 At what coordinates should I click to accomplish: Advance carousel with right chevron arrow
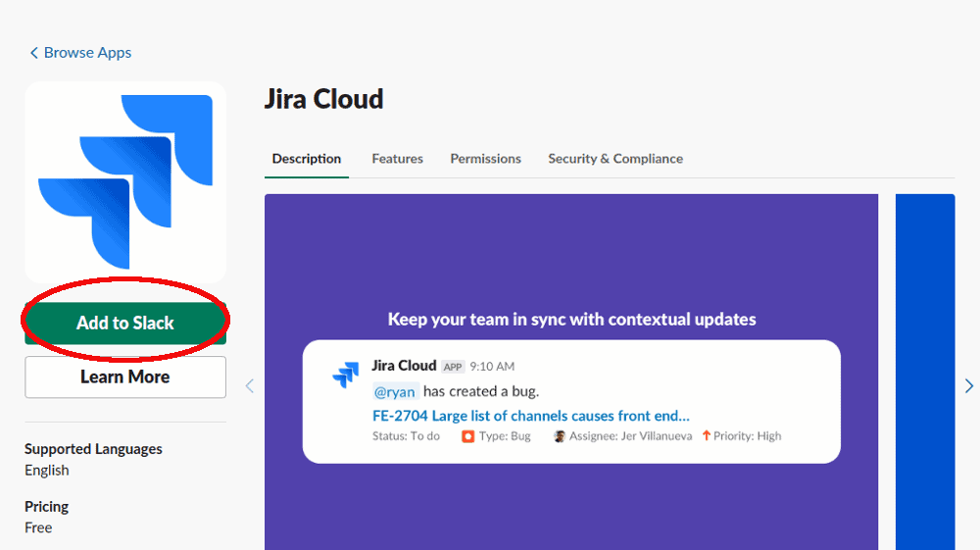tap(969, 385)
